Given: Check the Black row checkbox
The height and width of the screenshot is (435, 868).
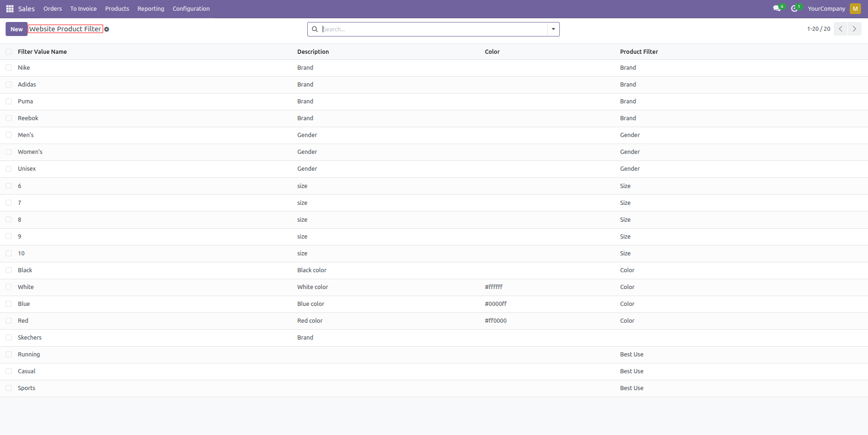Looking at the screenshot, I should pyautogui.click(x=9, y=270).
